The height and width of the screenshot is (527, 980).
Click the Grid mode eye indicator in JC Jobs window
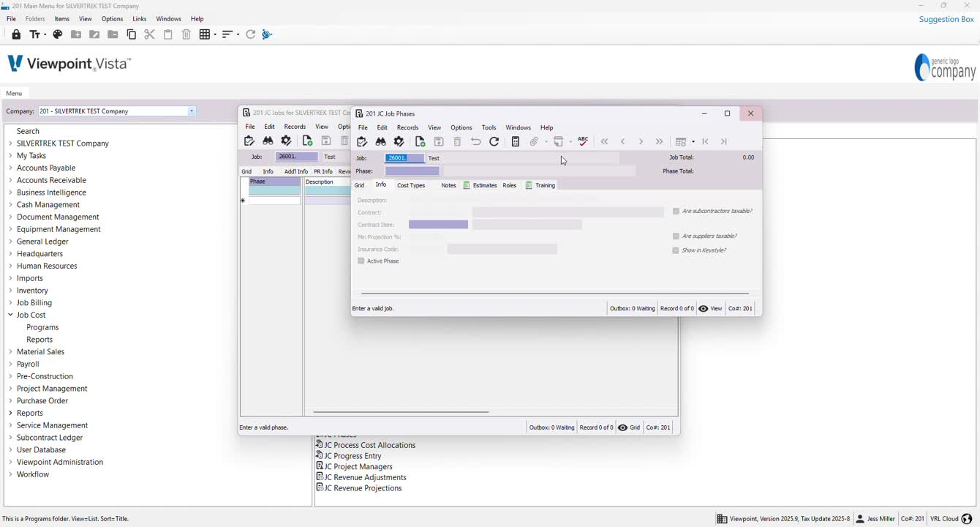pyautogui.click(x=629, y=427)
